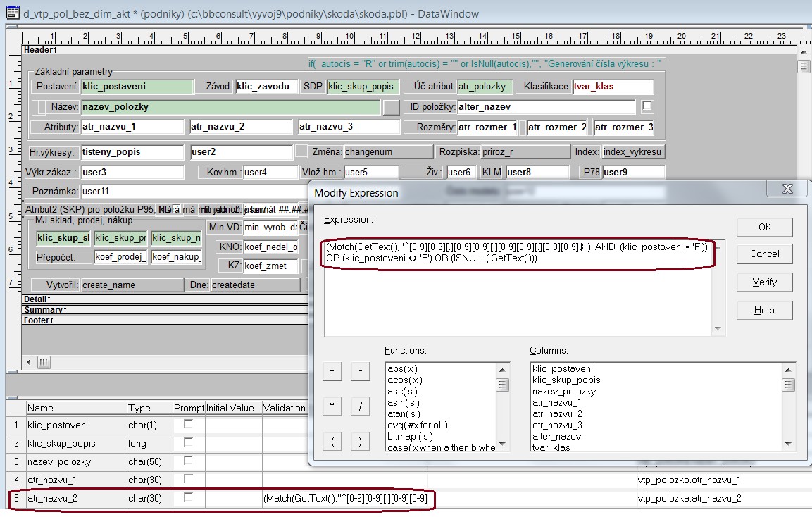Open Help for Modify Expression

(764, 311)
